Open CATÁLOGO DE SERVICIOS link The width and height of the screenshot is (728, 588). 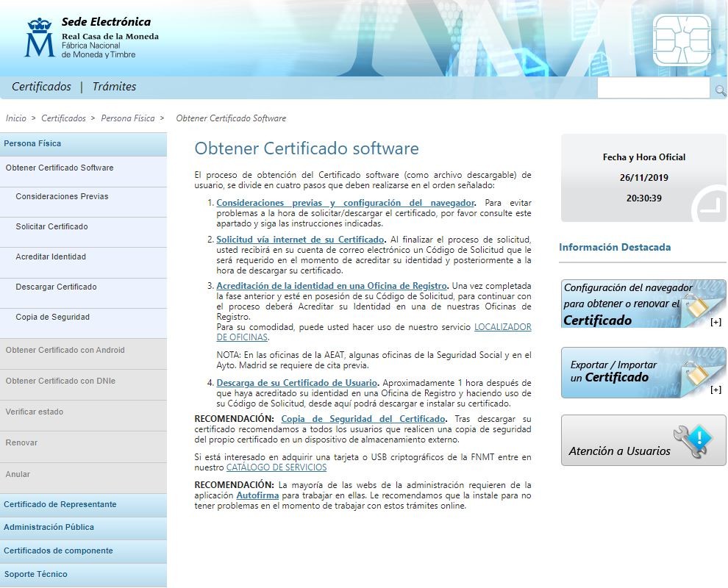[x=276, y=467]
